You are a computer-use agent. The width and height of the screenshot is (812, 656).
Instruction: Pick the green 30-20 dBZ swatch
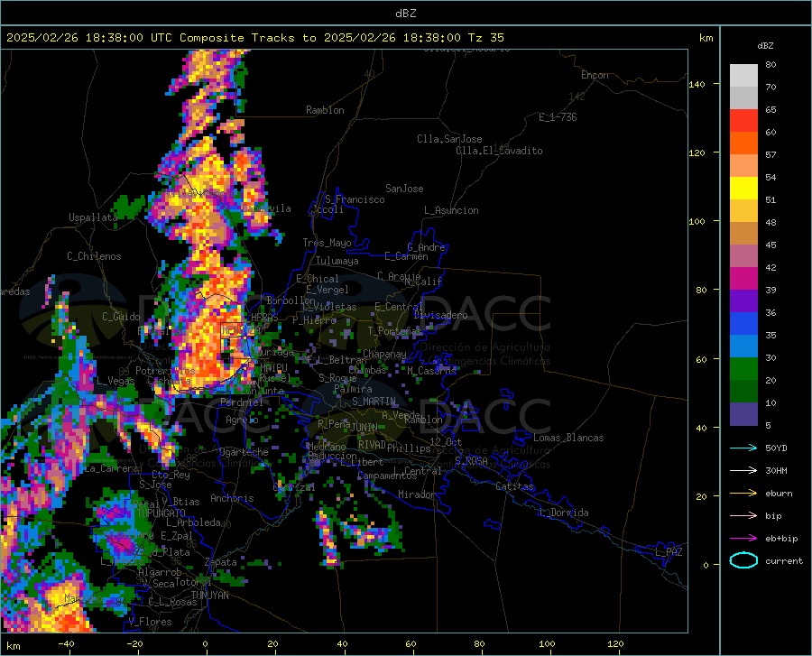[x=743, y=369]
